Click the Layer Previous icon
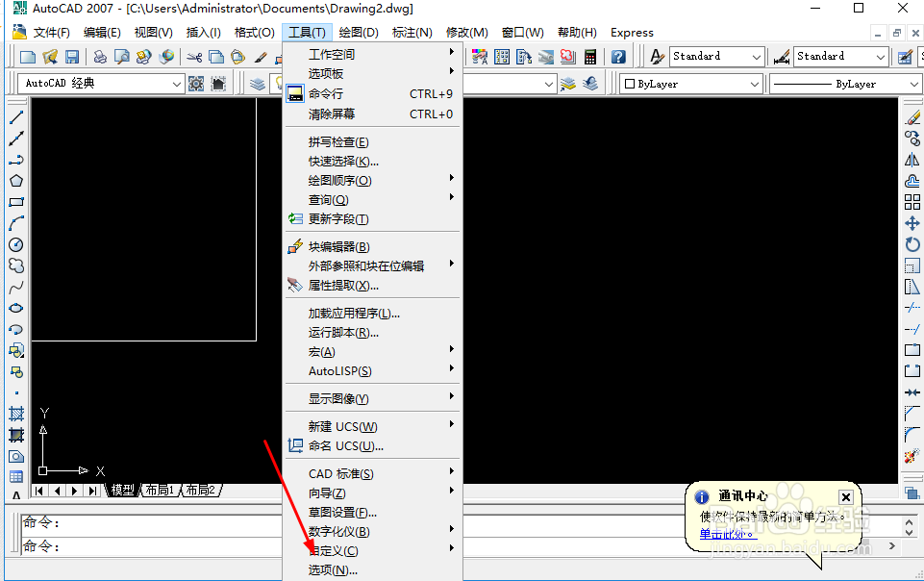 coord(590,84)
